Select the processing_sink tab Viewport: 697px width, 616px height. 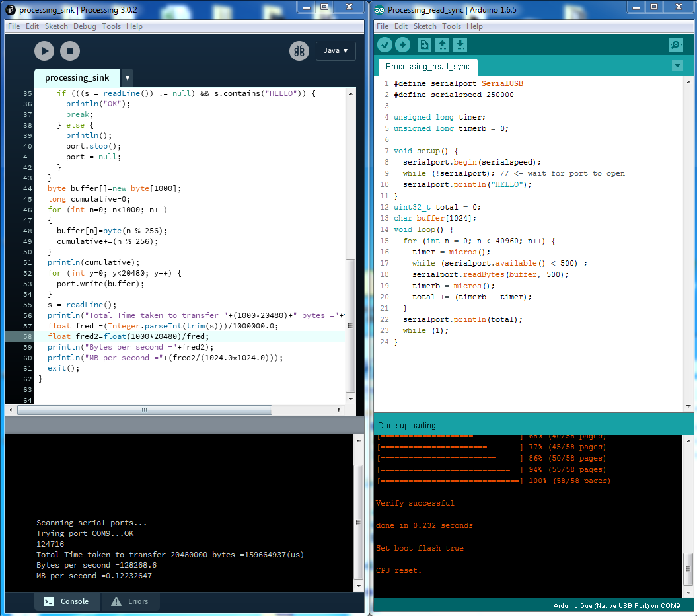[76, 77]
